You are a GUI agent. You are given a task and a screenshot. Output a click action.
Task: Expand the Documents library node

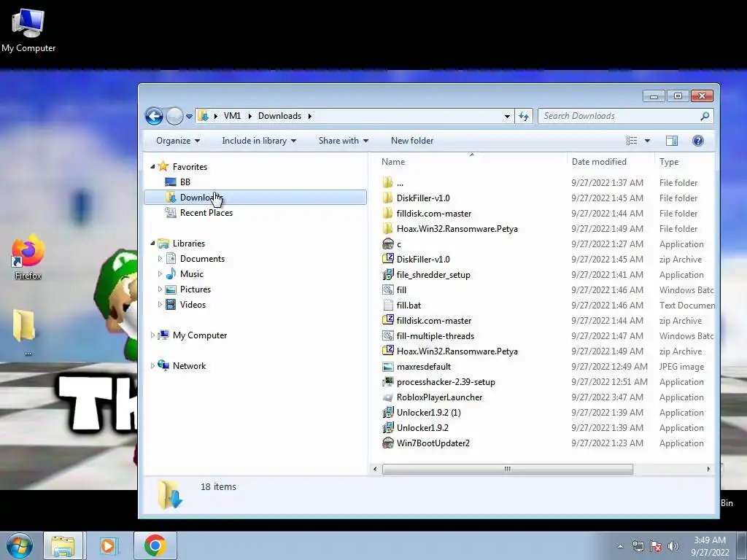(160, 258)
